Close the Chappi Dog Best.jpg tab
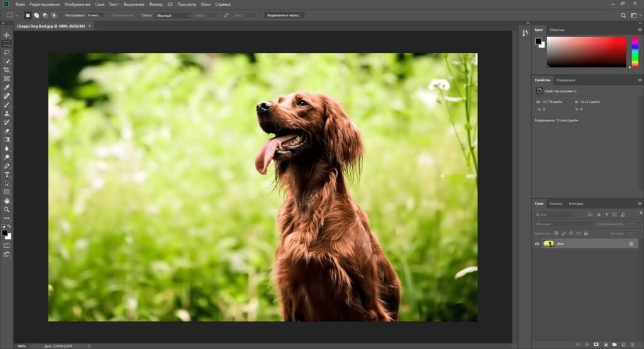Viewport: 644px width, 349px height. [x=89, y=26]
